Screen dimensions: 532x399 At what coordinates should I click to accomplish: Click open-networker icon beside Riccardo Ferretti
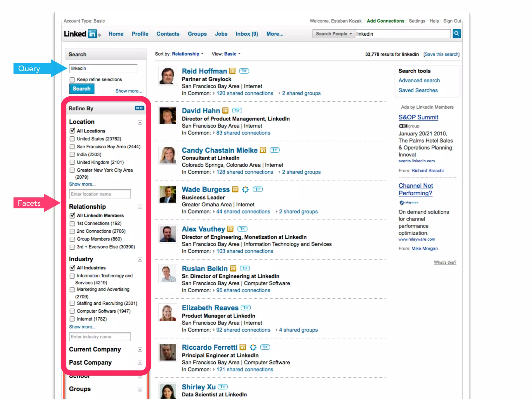[253, 347]
